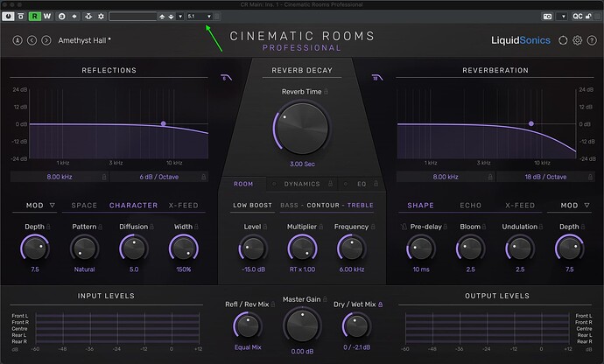Lock the Master Gain parameter
The height and width of the screenshot is (364, 604).
[x=325, y=299]
